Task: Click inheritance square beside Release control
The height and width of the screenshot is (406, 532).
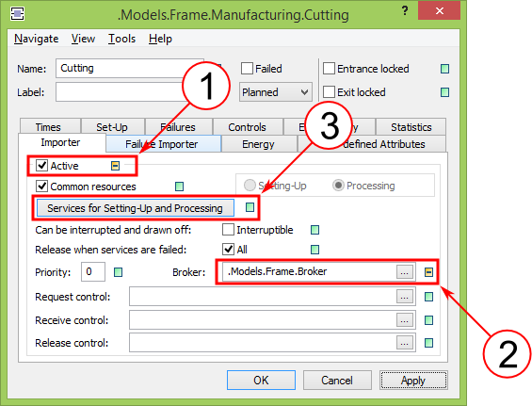Action: (428, 343)
